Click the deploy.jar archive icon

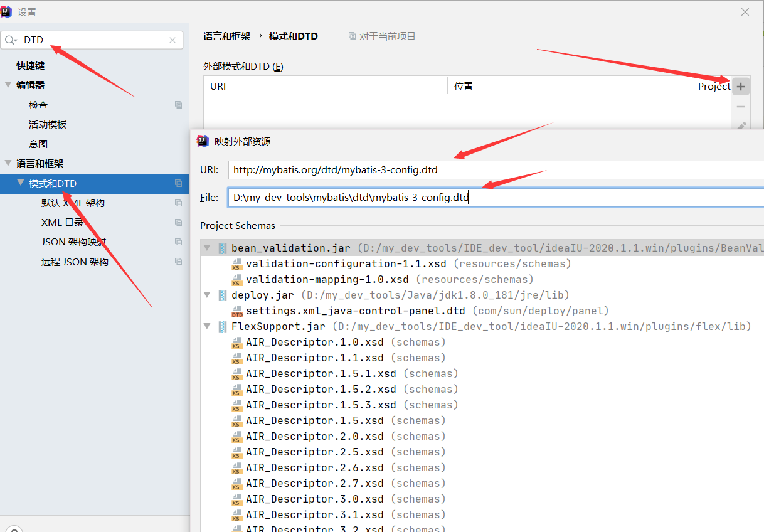pyautogui.click(x=222, y=295)
